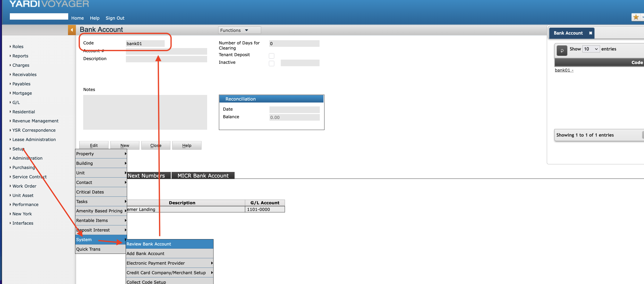Toggle the Tenant Deposit checkbox
This screenshot has width=644, height=284.
(x=271, y=56)
